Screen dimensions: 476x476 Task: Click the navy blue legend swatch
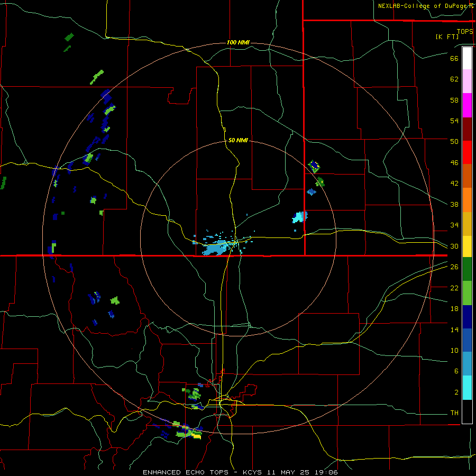467,317
